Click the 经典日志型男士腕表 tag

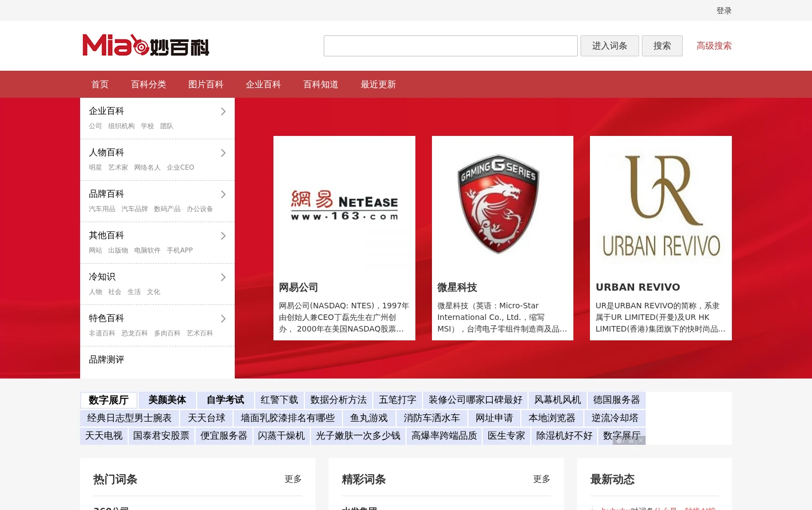[130, 418]
